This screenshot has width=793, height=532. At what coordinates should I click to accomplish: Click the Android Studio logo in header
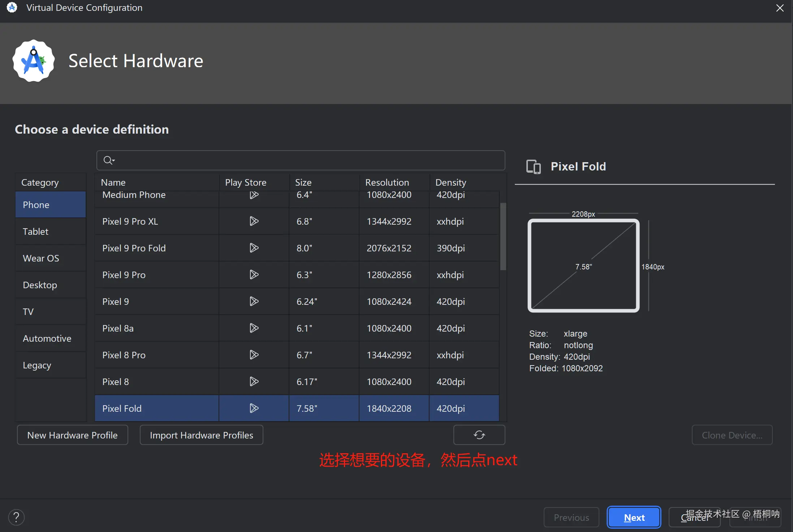click(x=34, y=61)
